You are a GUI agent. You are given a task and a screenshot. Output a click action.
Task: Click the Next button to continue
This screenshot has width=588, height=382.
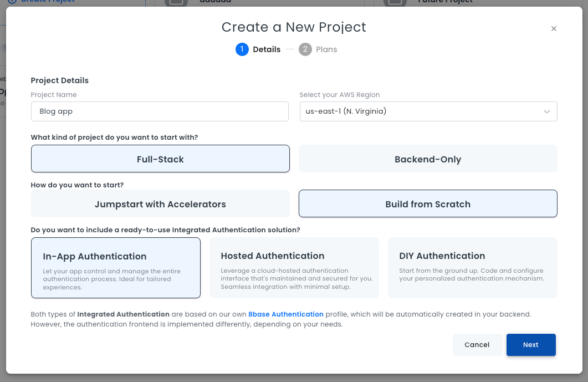click(530, 345)
